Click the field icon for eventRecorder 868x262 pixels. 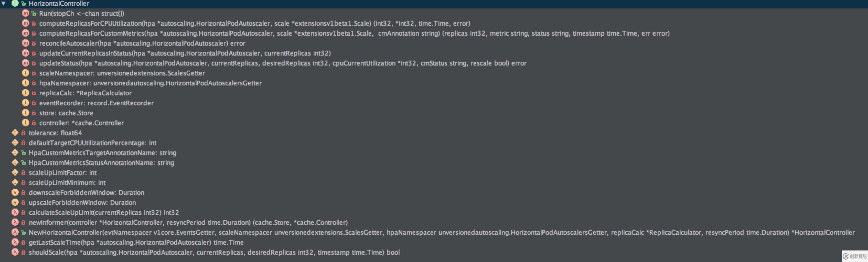26,103
